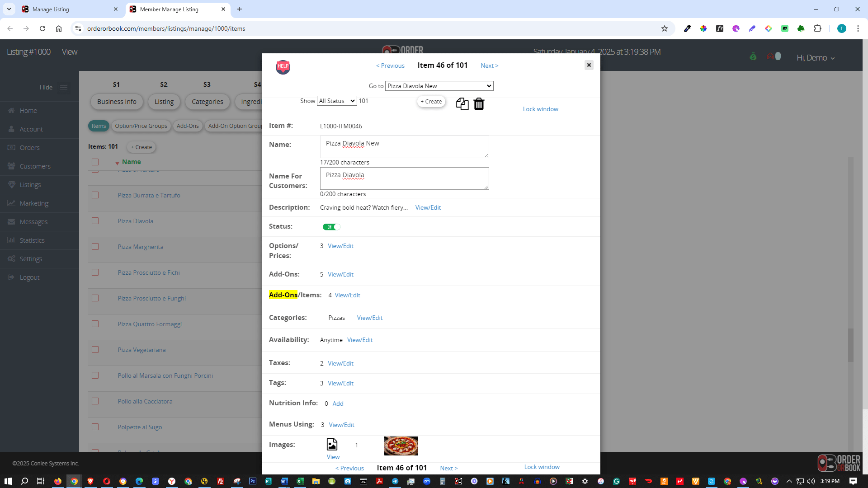Click the Lock window link
868x488 pixels.
[x=540, y=109]
